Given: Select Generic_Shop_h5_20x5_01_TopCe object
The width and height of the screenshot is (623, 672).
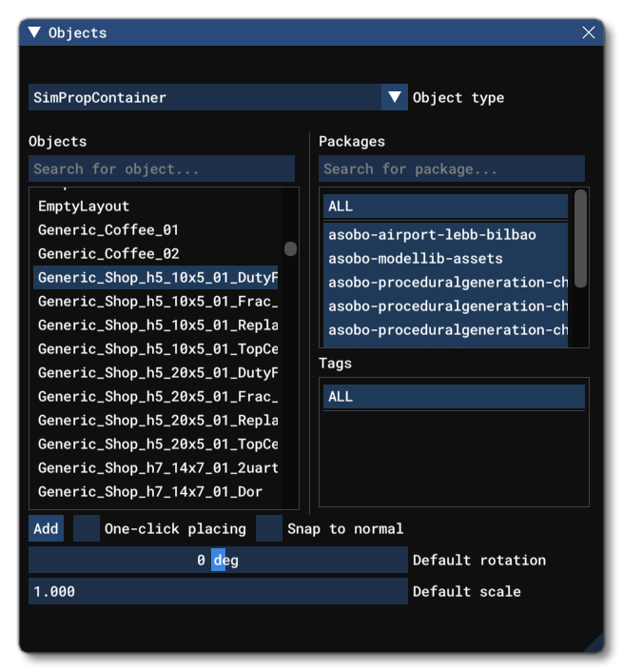Looking at the screenshot, I should coord(155,444).
